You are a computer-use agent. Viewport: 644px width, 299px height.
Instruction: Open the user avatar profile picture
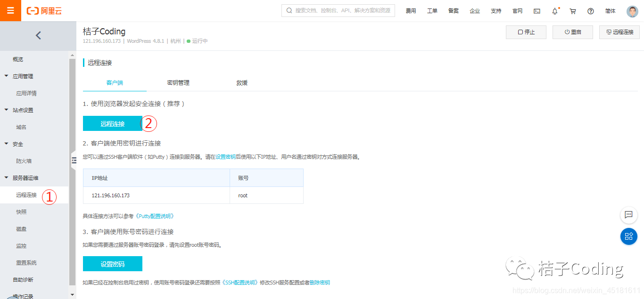(x=632, y=11)
